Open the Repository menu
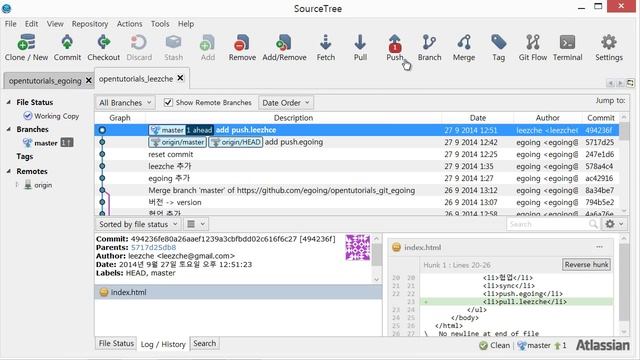 pos(90,24)
